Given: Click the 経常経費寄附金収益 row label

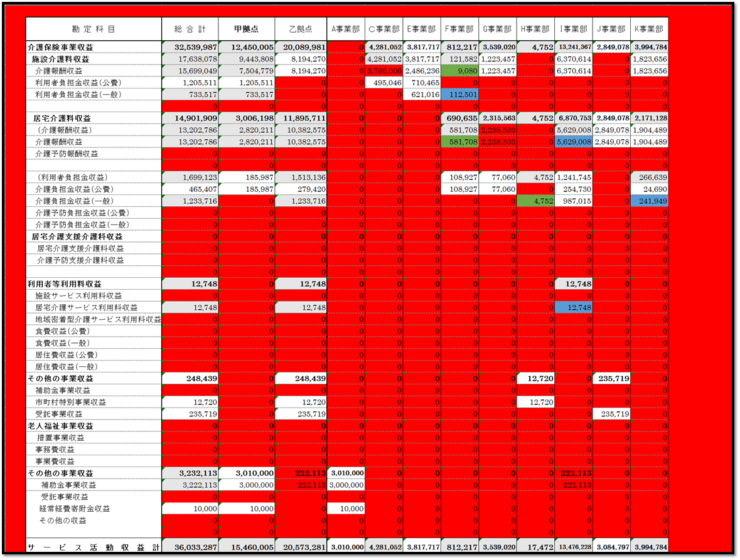Looking at the screenshot, I should click(75, 509).
